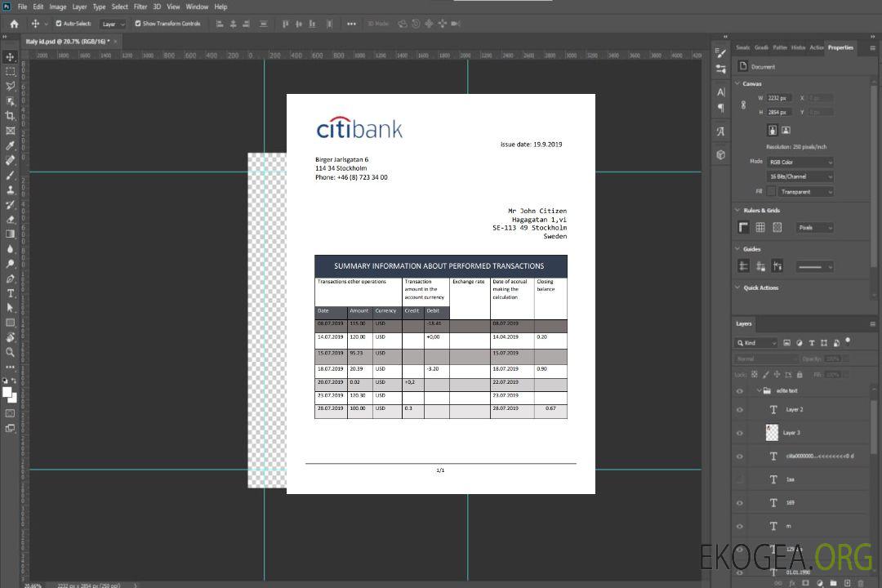Select the Zoom tool
Image resolution: width=882 pixels, height=588 pixels.
coord(10,352)
